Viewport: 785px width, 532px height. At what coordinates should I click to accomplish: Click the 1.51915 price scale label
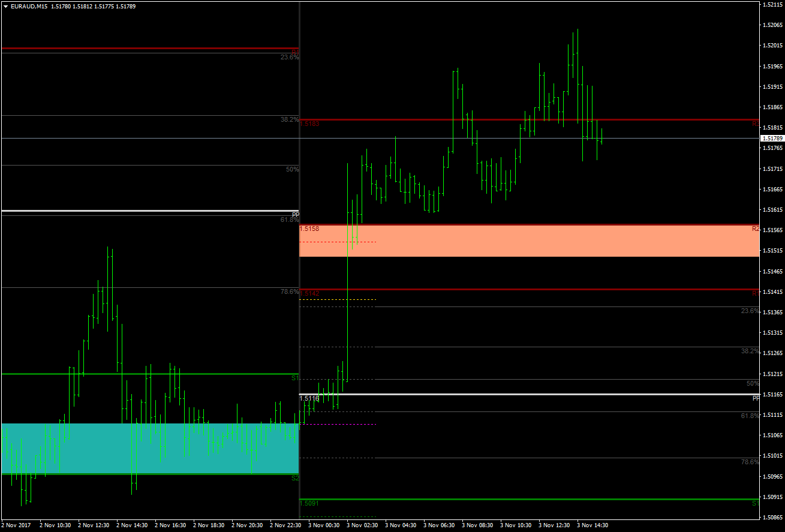pos(772,87)
